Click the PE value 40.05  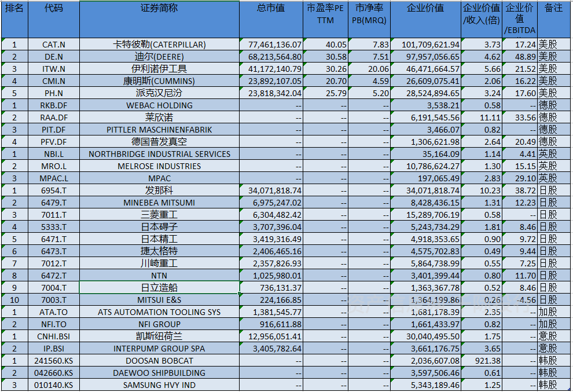click(x=326, y=44)
